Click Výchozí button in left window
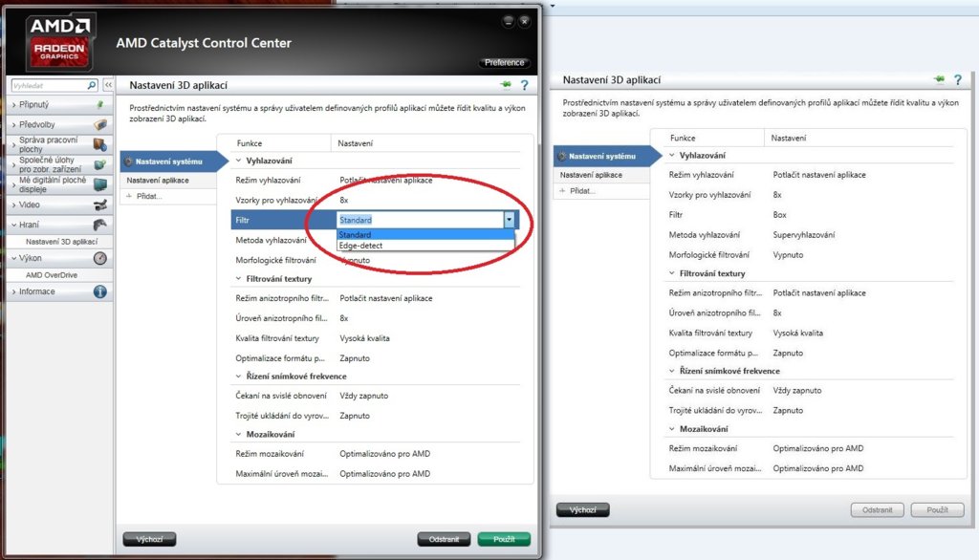The image size is (979, 560). [149, 539]
